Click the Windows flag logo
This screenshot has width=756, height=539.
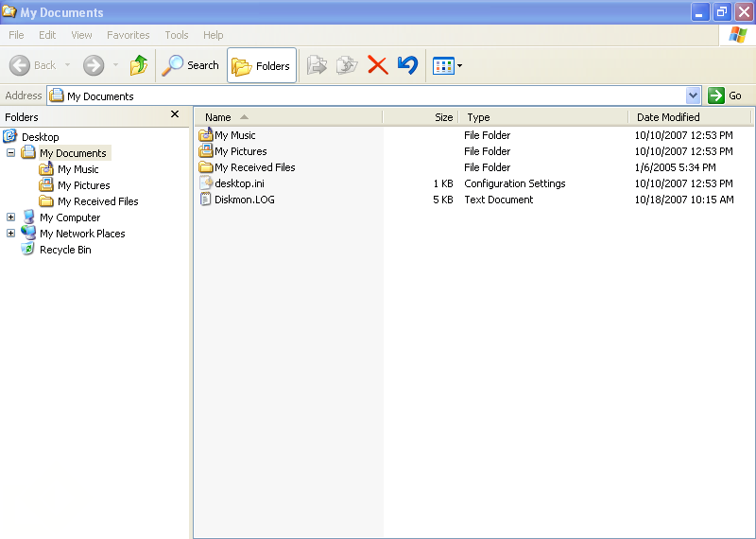[738, 35]
